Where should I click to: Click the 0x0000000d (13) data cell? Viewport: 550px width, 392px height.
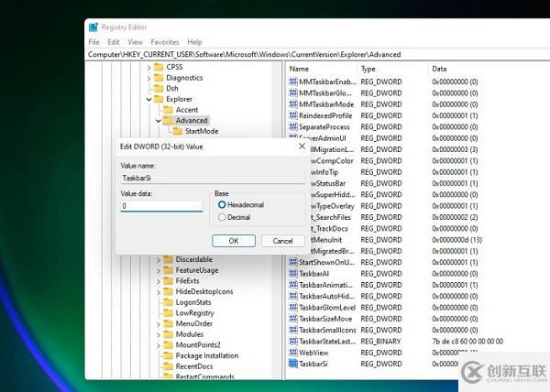457,240
